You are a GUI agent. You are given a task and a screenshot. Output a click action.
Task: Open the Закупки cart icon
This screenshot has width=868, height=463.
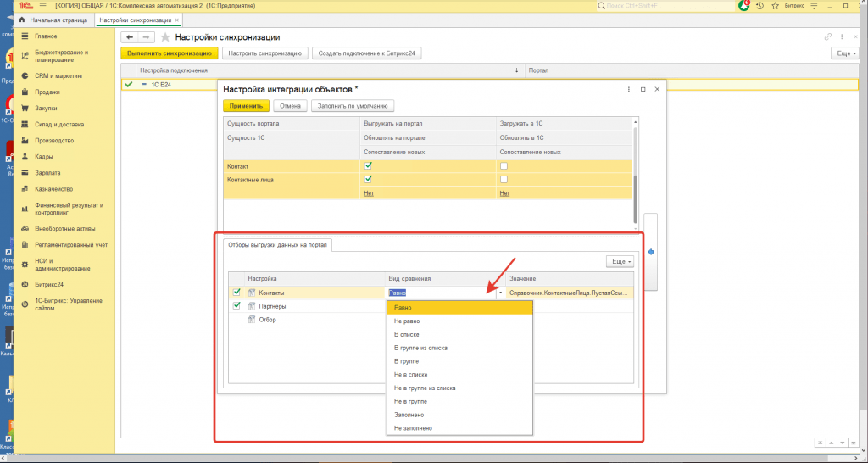(25, 108)
